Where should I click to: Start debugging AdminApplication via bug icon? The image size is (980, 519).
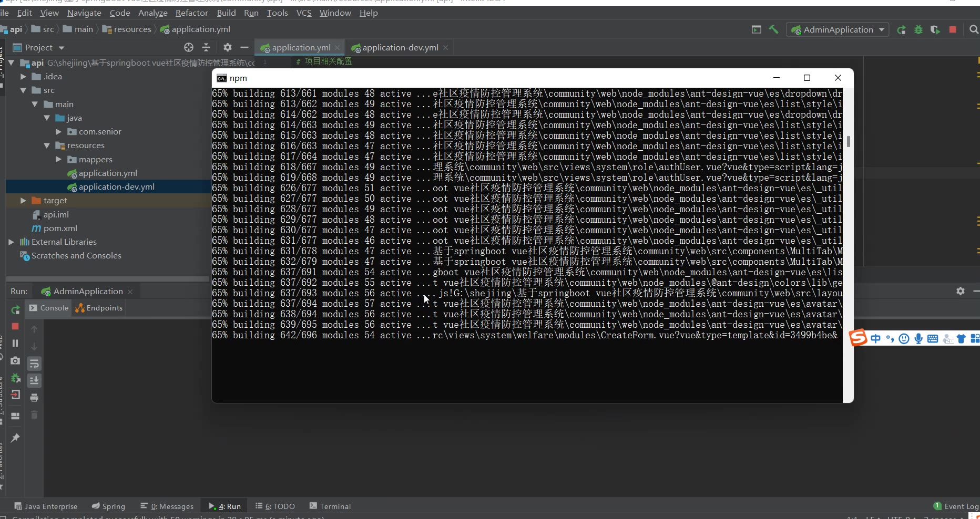(x=918, y=29)
